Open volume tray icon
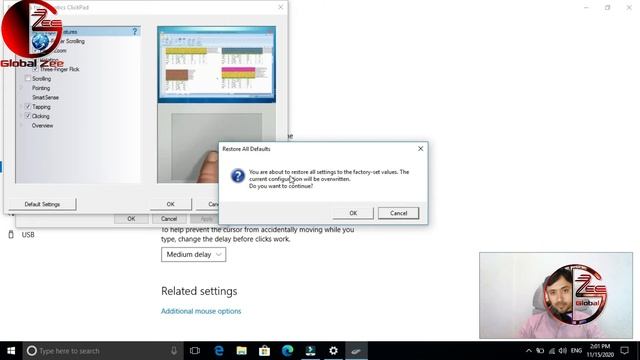 pyautogui.click(x=563, y=351)
